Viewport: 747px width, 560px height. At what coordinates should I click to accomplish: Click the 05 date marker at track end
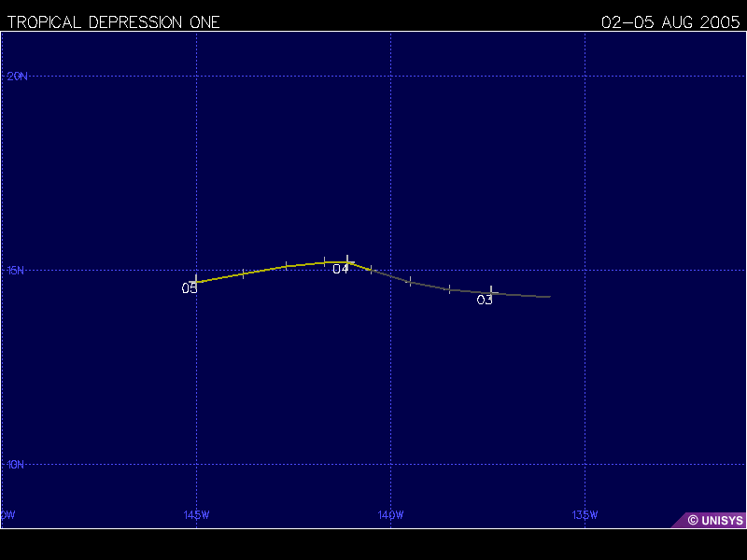tap(190, 288)
